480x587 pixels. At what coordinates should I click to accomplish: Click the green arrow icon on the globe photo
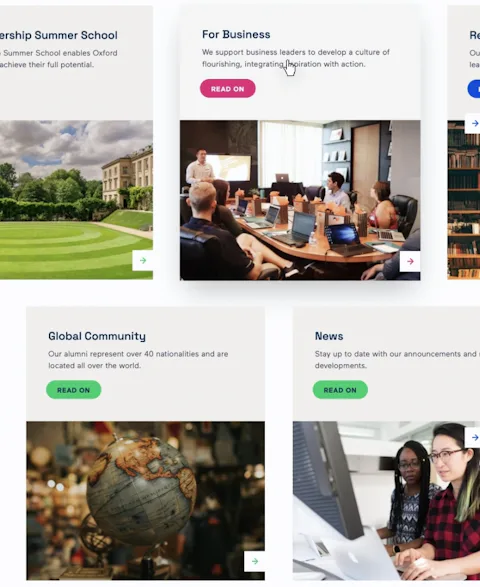click(x=255, y=561)
